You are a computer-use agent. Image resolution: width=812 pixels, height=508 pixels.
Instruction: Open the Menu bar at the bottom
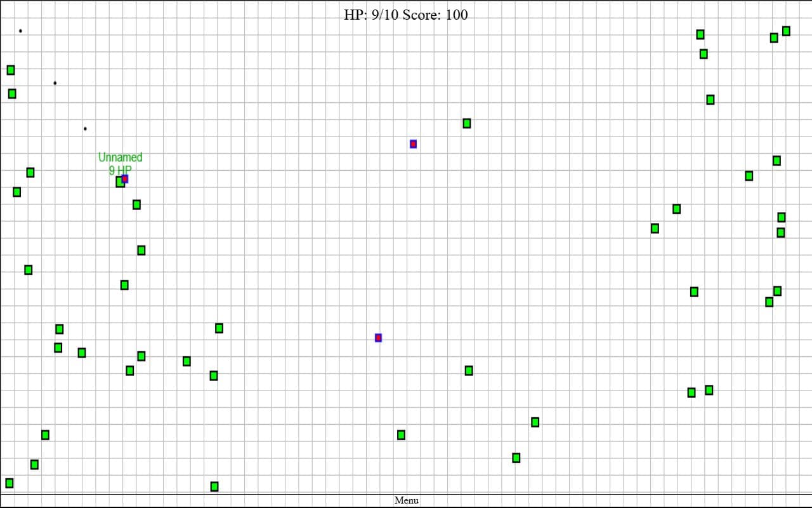[406, 500]
